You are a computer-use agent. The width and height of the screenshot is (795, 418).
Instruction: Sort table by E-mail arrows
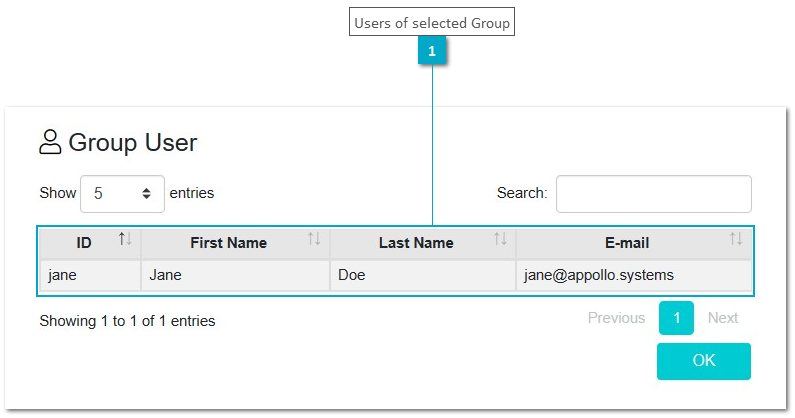coord(736,238)
